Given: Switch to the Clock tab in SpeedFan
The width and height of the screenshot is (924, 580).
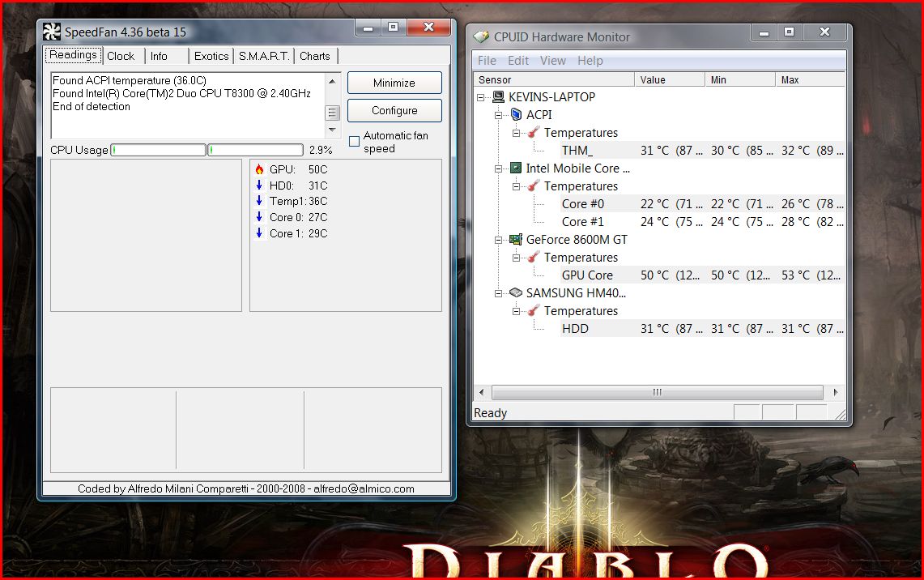Looking at the screenshot, I should point(121,56).
